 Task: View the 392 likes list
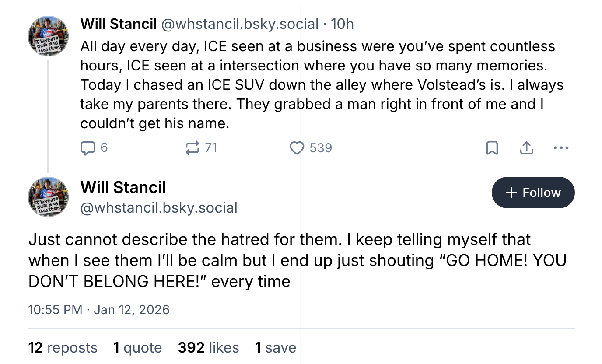tap(209, 348)
